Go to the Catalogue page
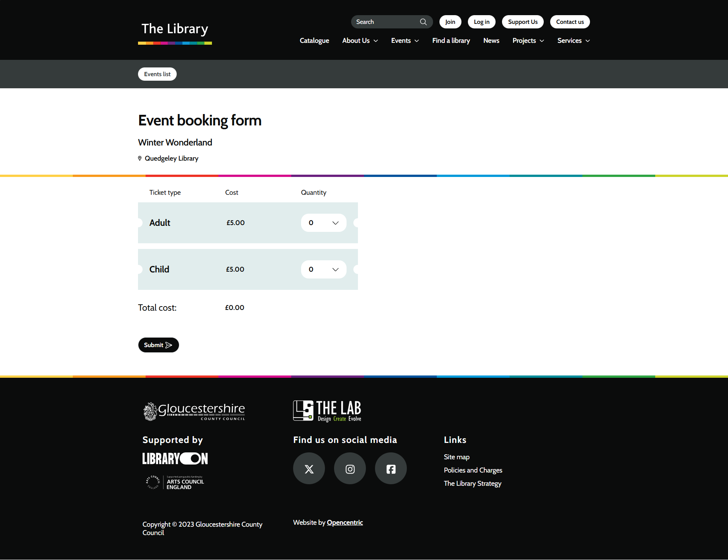The image size is (728, 560). coord(314,41)
